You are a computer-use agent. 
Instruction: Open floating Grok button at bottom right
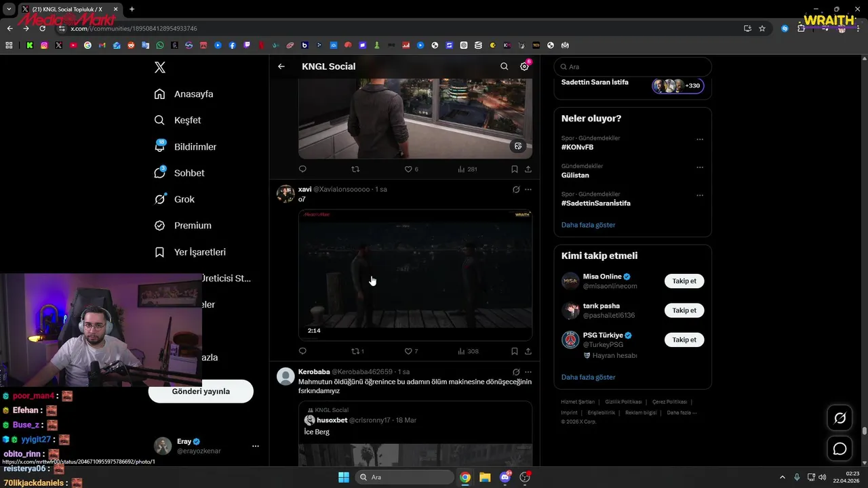tap(840, 418)
